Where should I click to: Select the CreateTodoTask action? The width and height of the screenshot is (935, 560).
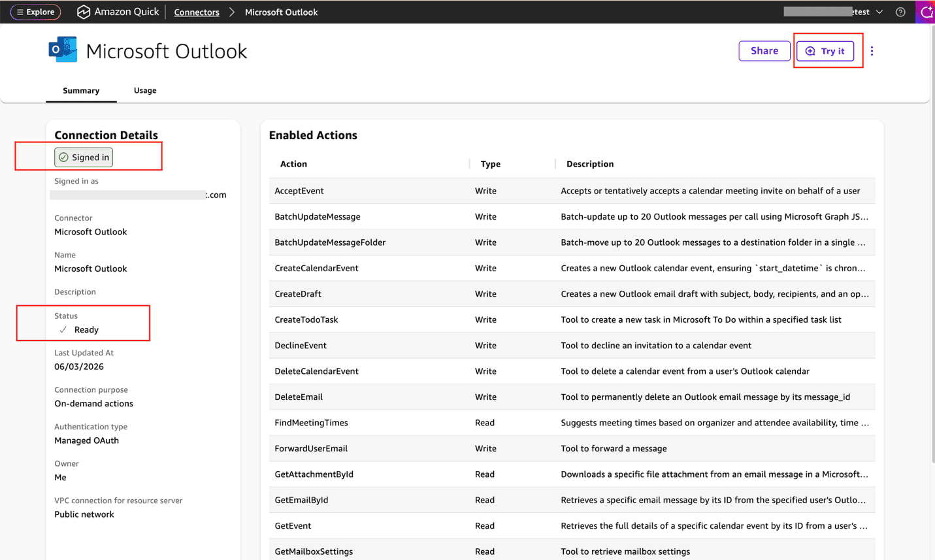306,320
